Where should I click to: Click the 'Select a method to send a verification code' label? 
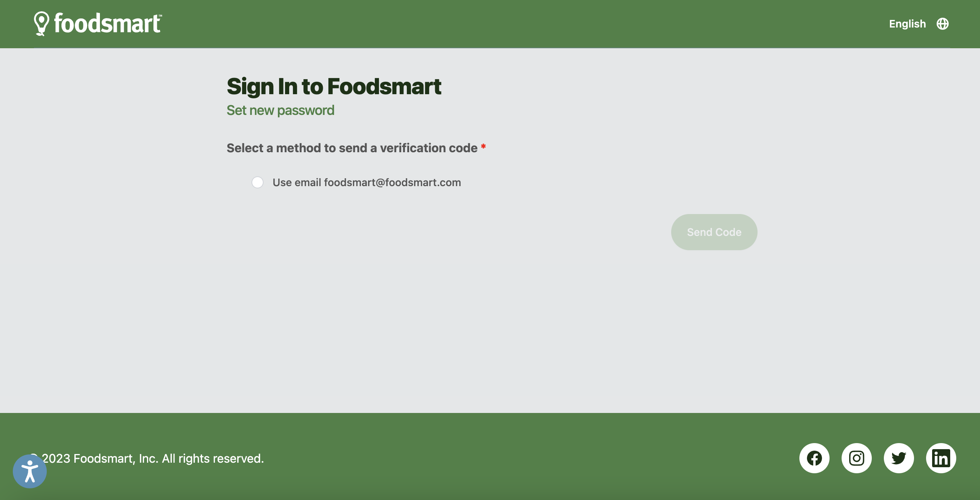coord(352,148)
